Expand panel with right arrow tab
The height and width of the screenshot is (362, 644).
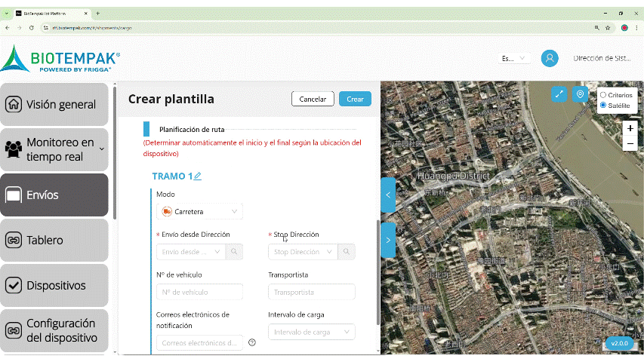click(388, 240)
